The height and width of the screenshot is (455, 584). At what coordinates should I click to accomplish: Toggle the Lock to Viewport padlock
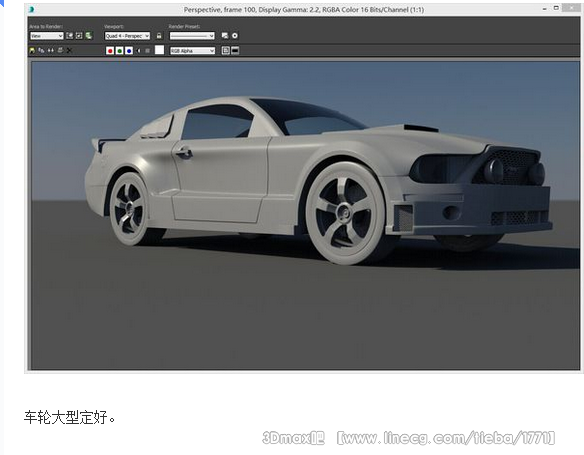(159, 36)
